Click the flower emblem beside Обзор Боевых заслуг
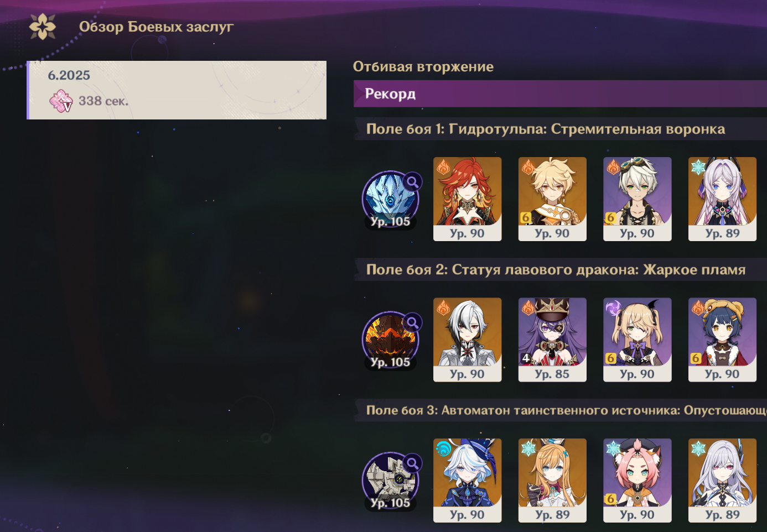Screen dimensions: 767x532 [43, 26]
